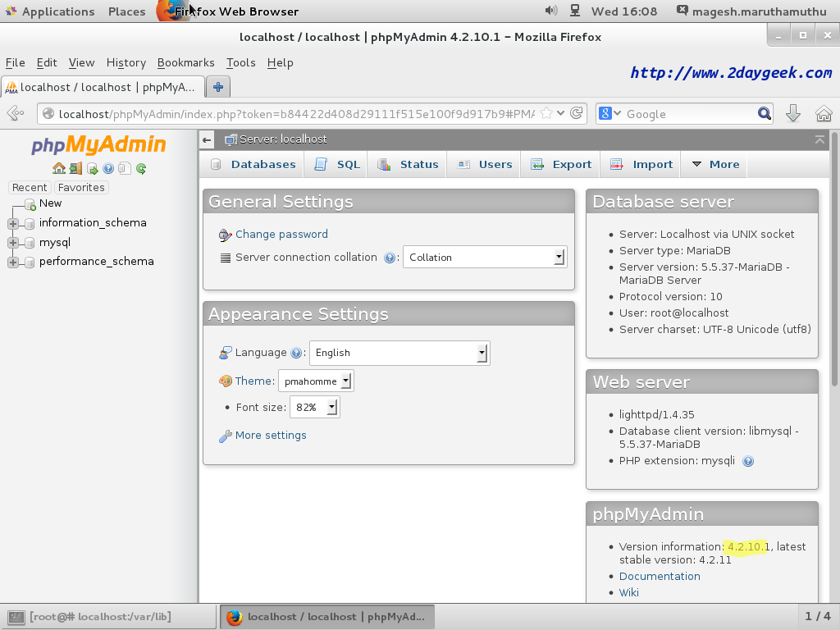Open the URL history dropdown arrow

coord(560,113)
